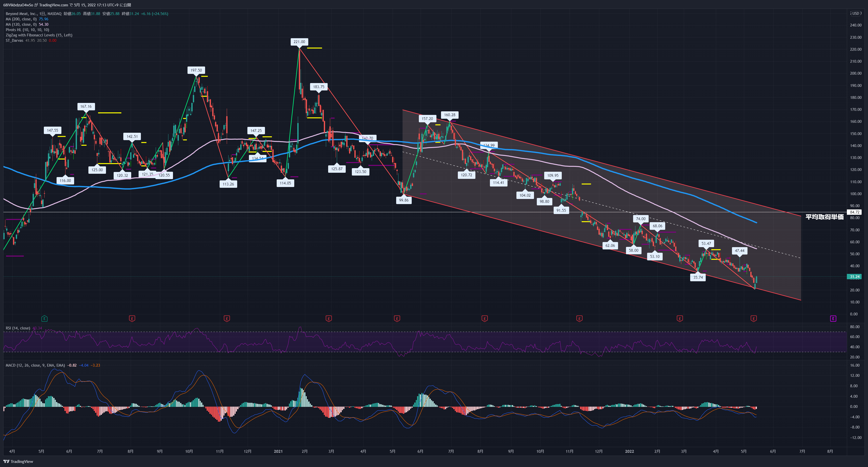The height and width of the screenshot is (467, 868).
Task: Click the earnings E marker near May 2022
Action: pyautogui.click(x=754, y=318)
